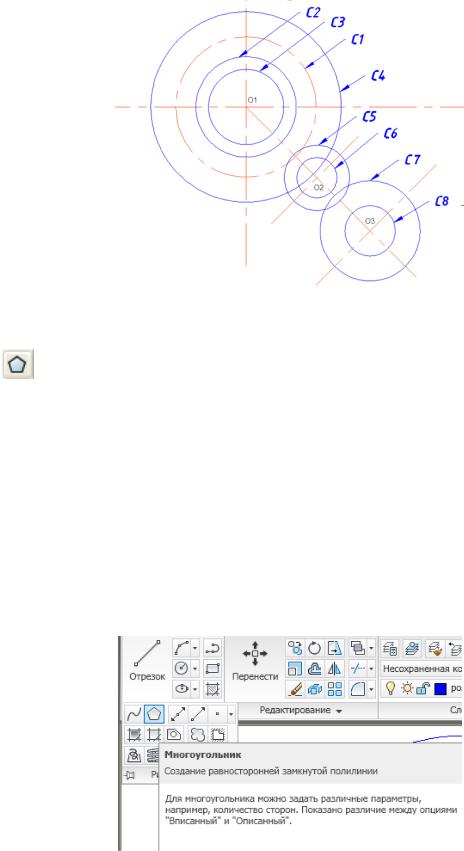Open Layer Properties manager icon
464x851 pixels.
390,647
